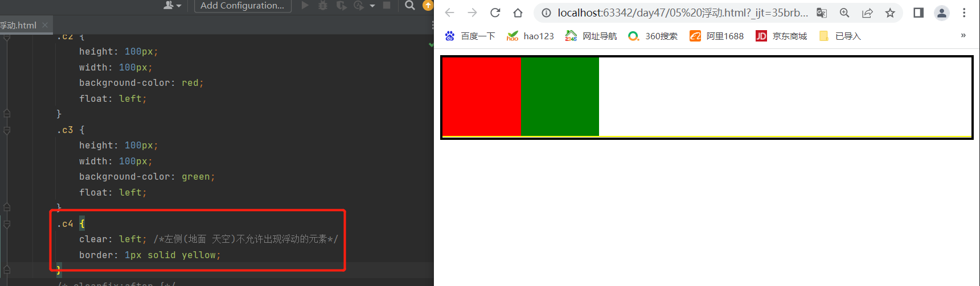Open the browser home page

coord(518,13)
